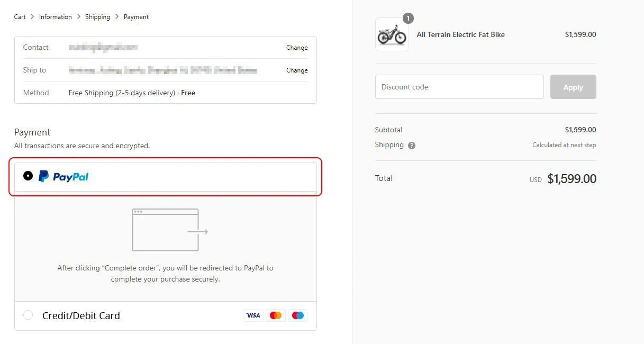Click the quantity badge on the product image
Screen dimensions: 644x344
pos(407,18)
